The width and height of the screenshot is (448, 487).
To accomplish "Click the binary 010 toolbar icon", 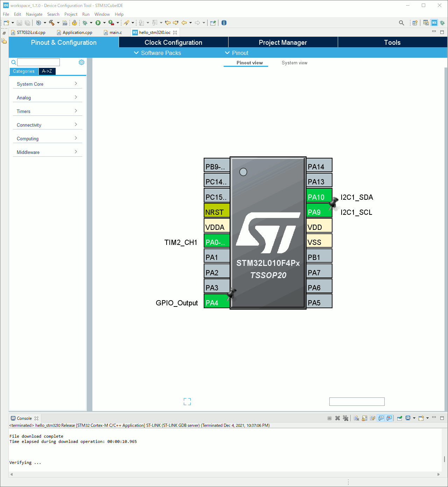I will click(x=65, y=23).
